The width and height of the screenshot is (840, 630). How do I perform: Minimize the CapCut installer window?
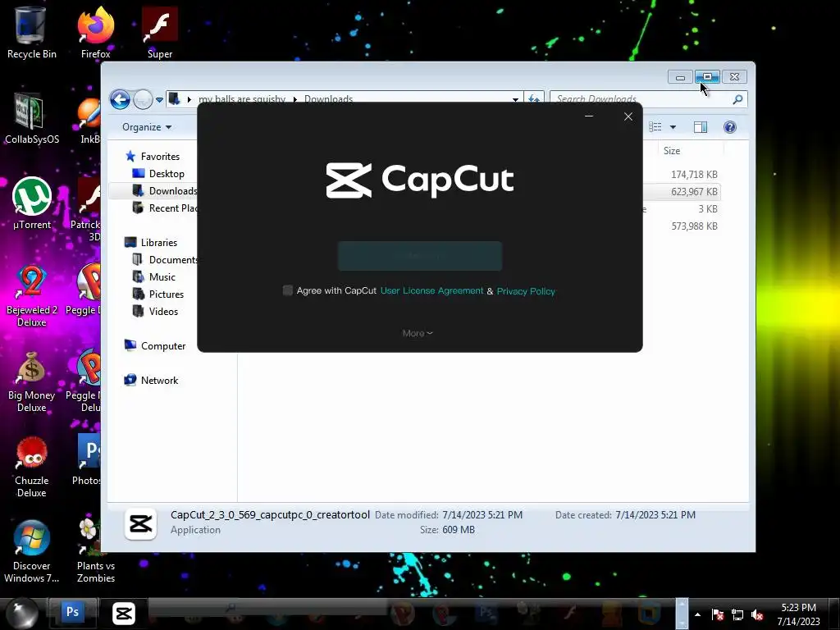(589, 116)
